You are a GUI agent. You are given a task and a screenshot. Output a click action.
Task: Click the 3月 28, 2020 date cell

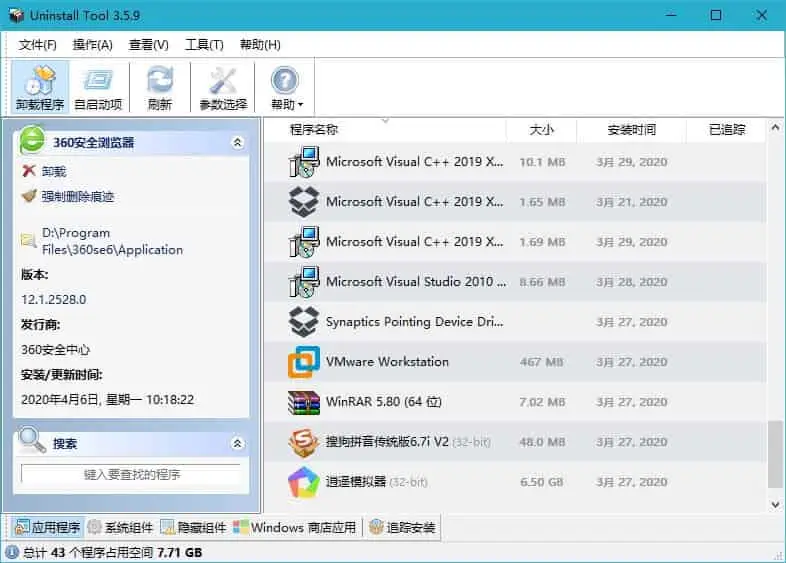632,282
